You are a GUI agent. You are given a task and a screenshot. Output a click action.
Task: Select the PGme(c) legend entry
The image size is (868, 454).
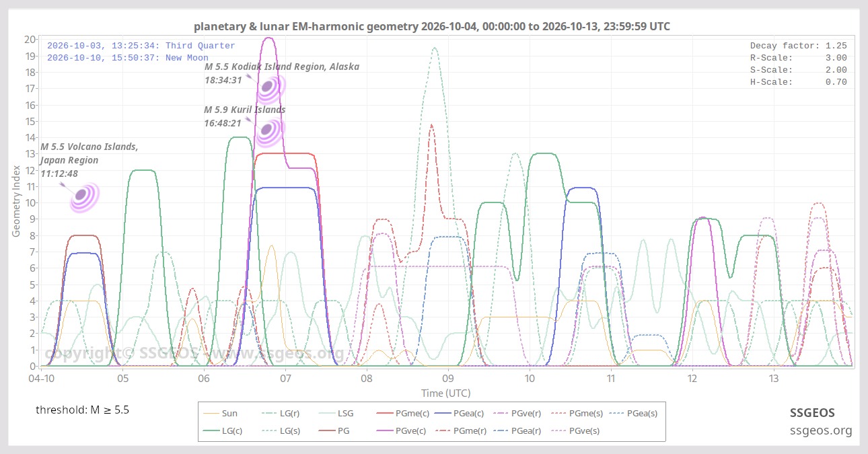click(402, 414)
